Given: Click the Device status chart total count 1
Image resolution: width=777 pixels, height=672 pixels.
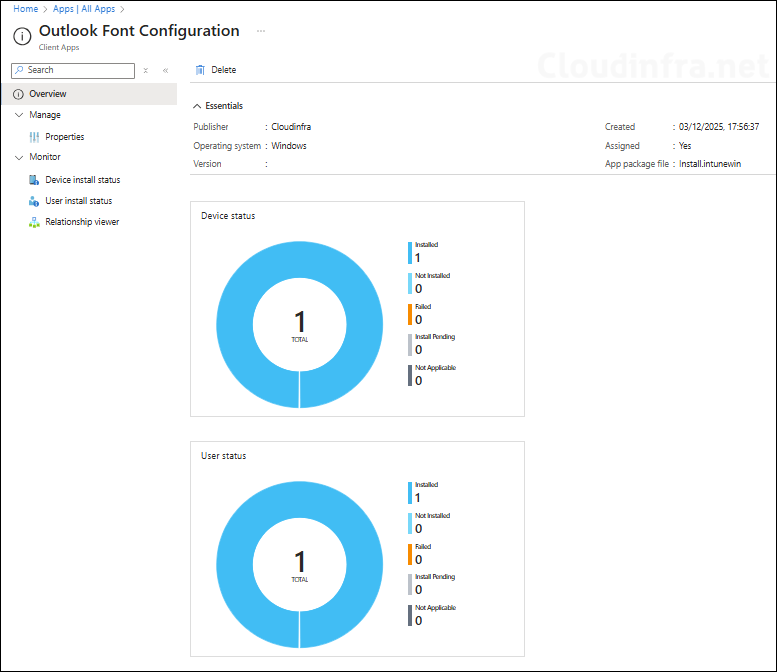Looking at the screenshot, I should coord(300,322).
